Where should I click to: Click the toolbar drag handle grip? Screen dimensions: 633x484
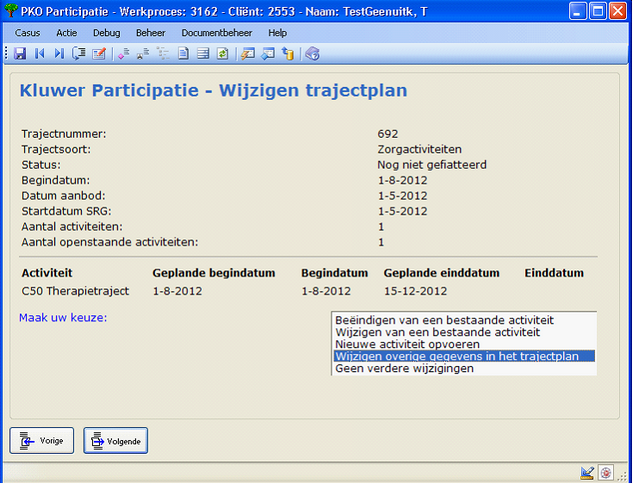coord(6,54)
